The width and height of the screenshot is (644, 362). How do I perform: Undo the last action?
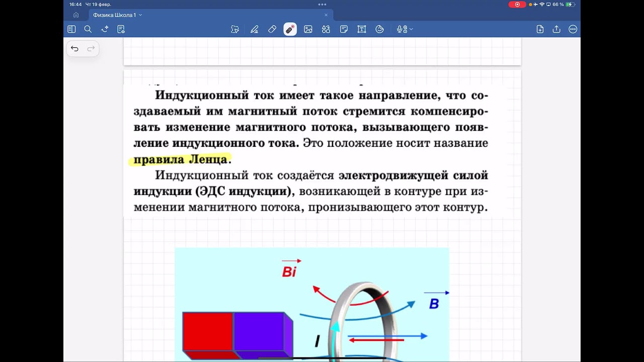point(74,49)
